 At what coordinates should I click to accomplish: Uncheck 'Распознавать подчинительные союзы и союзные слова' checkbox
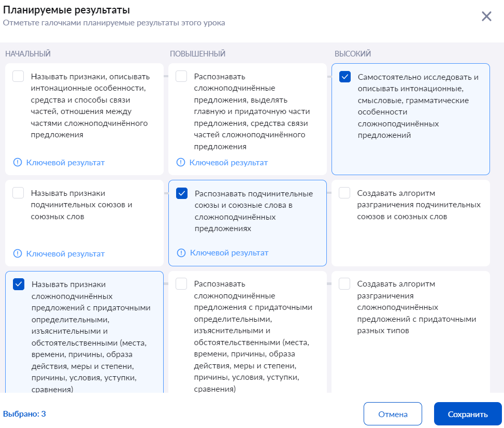point(182,193)
